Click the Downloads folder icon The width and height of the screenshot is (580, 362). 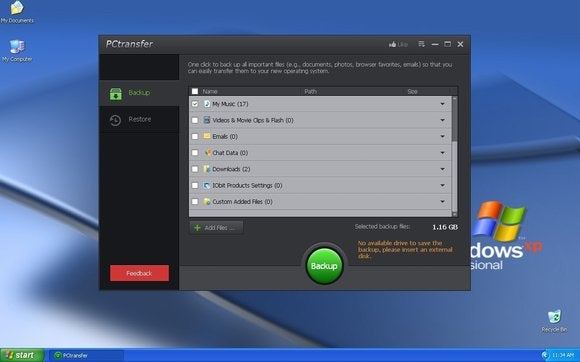[x=207, y=169]
